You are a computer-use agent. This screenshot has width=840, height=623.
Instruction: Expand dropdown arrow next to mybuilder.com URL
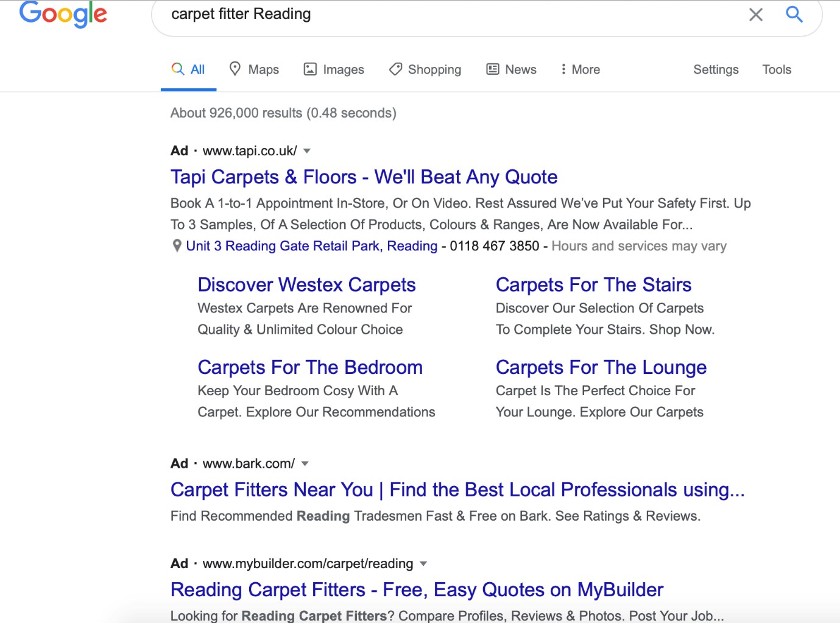pyautogui.click(x=423, y=564)
